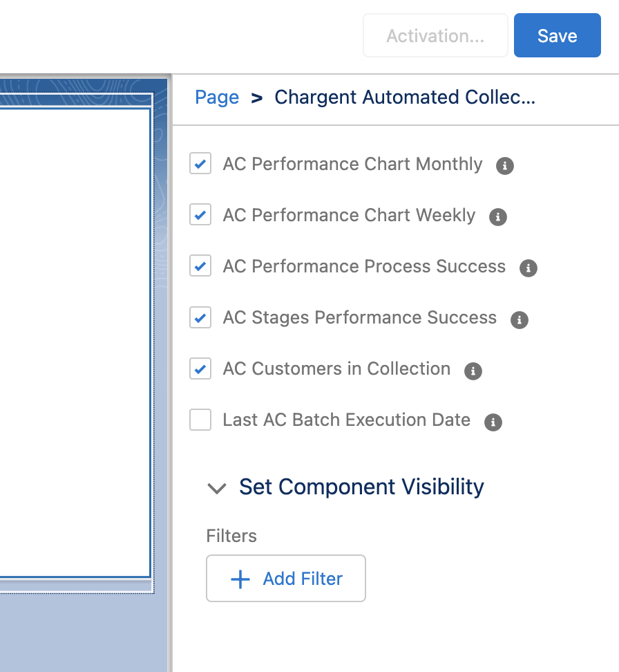The image size is (619, 672).
Task: Toggle AC Stages Performance Success checkbox
Action: pyautogui.click(x=200, y=317)
